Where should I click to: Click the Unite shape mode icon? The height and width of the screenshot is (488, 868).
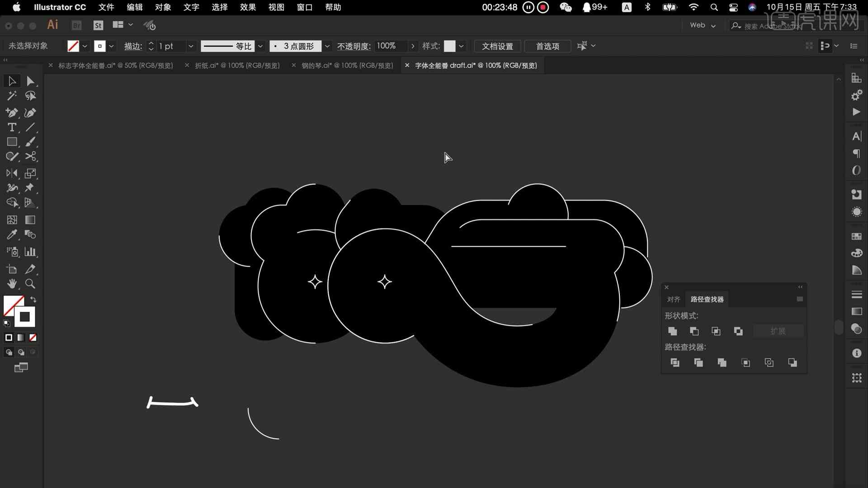(x=672, y=331)
